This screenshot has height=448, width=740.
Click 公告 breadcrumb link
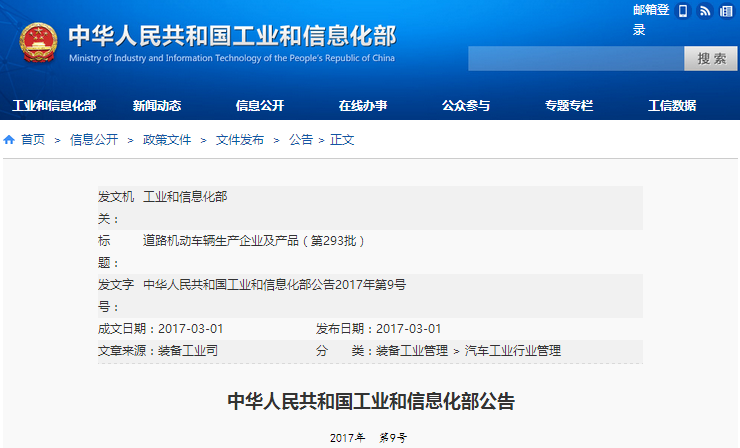[301, 140]
